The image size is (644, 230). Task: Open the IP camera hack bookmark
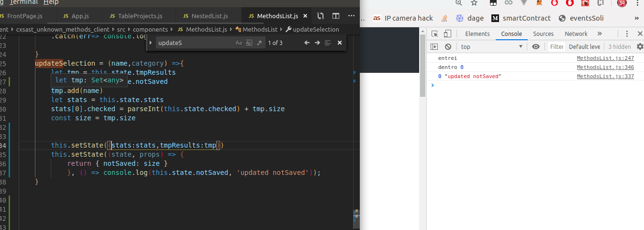403,18
